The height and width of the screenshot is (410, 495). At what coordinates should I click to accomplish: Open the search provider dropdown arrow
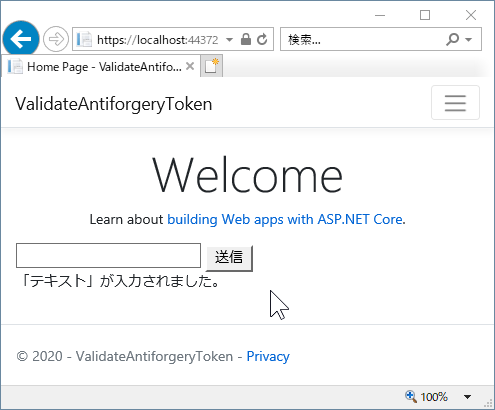click(x=469, y=40)
